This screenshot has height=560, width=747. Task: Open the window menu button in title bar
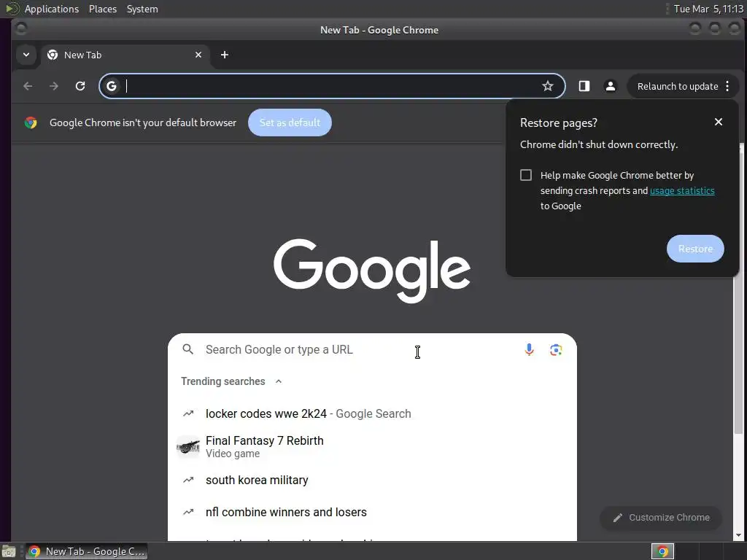click(x=20, y=29)
